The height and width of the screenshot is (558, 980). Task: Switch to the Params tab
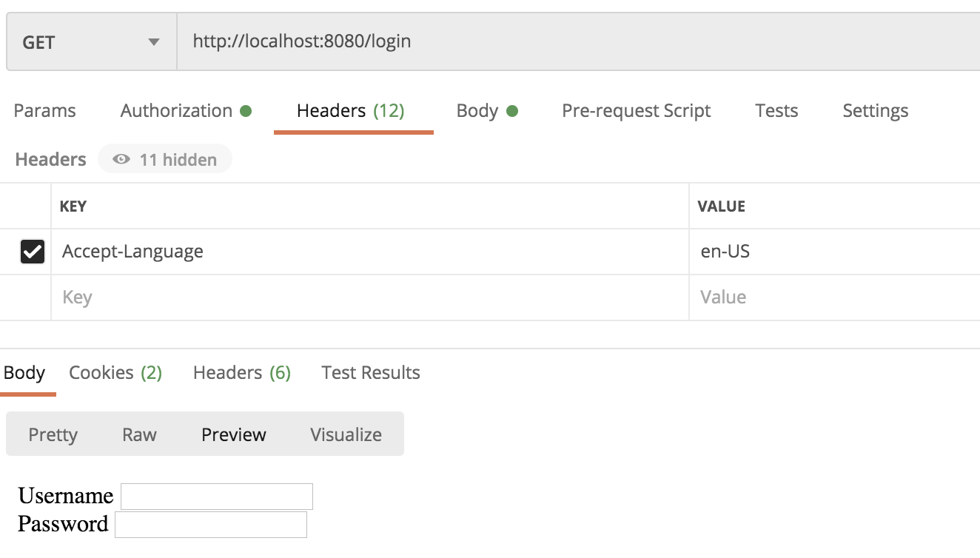click(44, 111)
